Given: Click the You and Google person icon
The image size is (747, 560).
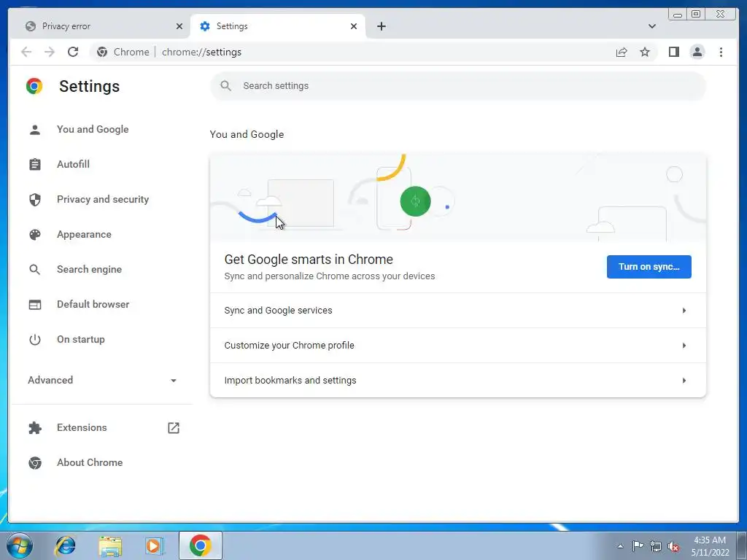Looking at the screenshot, I should [x=35, y=130].
